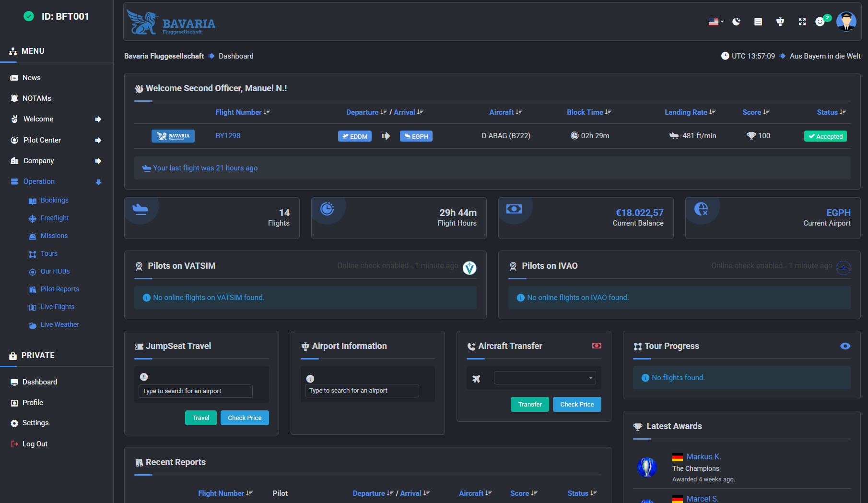
Task: Sort welcome table by Status
Action: pyautogui.click(x=832, y=112)
